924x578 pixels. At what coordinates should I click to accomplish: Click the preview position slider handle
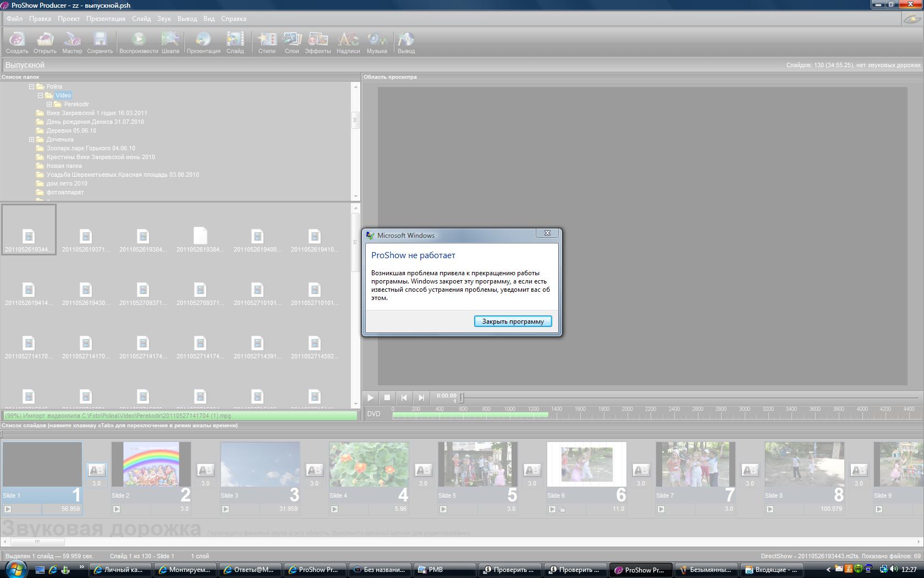tap(462, 397)
